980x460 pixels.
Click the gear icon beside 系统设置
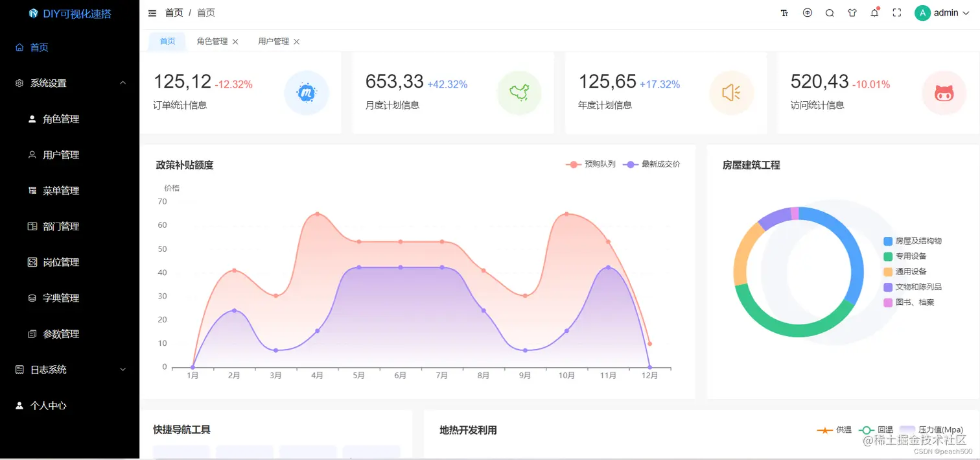pyautogui.click(x=19, y=83)
